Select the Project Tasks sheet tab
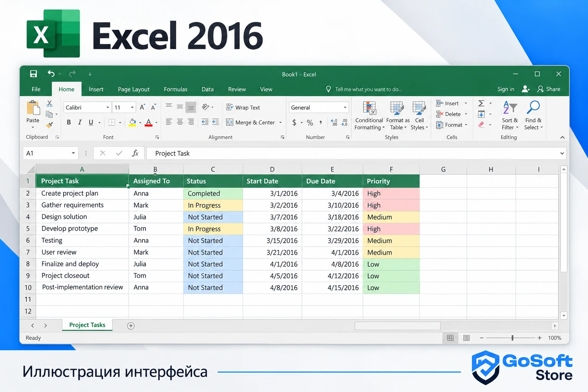The image size is (588, 392). pyautogui.click(x=87, y=325)
